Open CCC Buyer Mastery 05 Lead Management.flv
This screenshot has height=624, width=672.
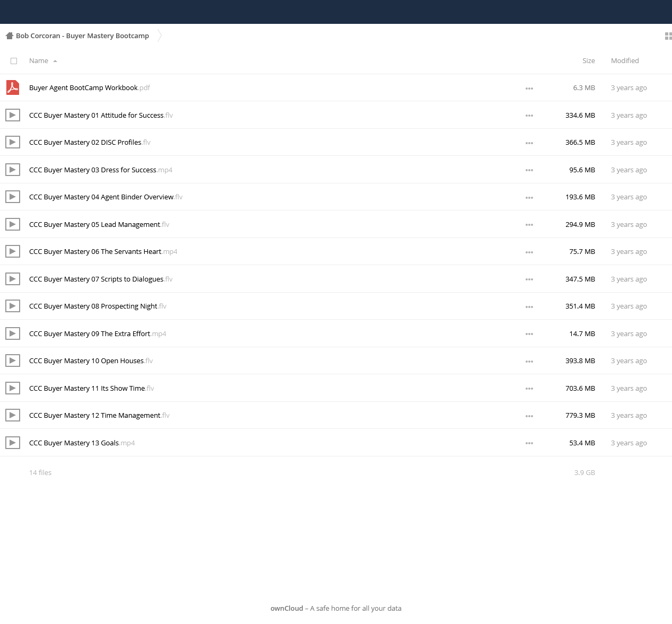(99, 224)
